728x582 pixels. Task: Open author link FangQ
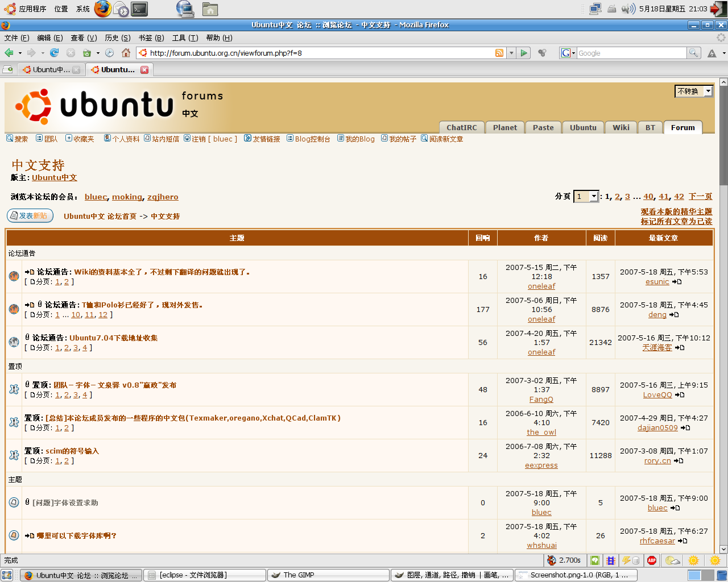coord(541,399)
